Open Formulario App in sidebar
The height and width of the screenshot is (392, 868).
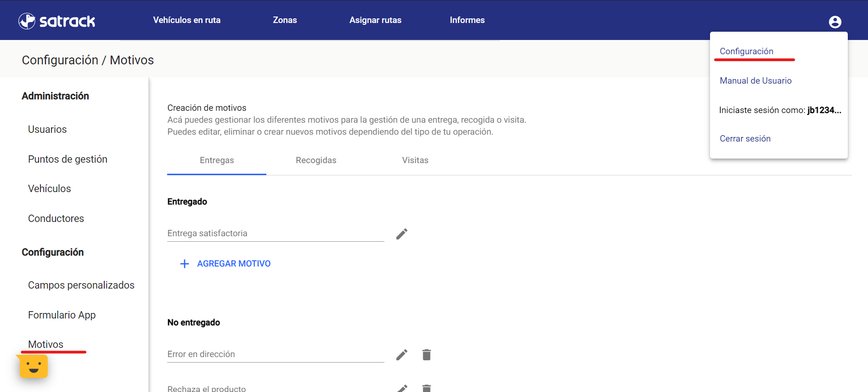[x=62, y=315]
